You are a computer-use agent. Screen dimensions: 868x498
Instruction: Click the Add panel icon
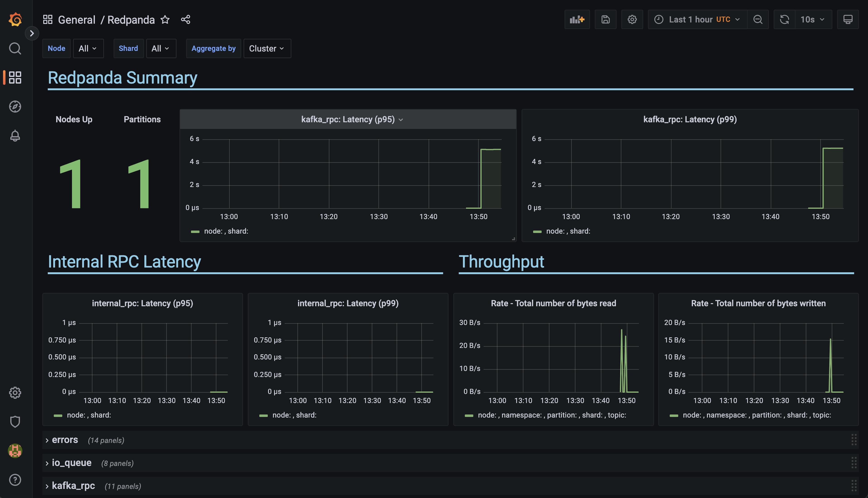click(x=577, y=19)
